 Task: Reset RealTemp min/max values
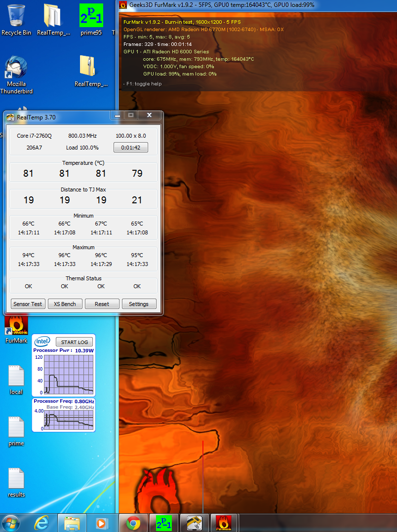click(102, 304)
